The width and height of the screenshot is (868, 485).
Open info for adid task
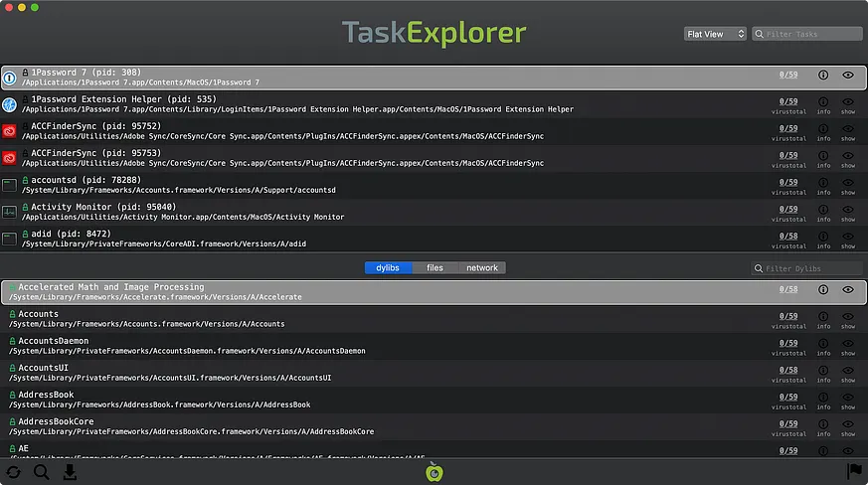pos(823,237)
